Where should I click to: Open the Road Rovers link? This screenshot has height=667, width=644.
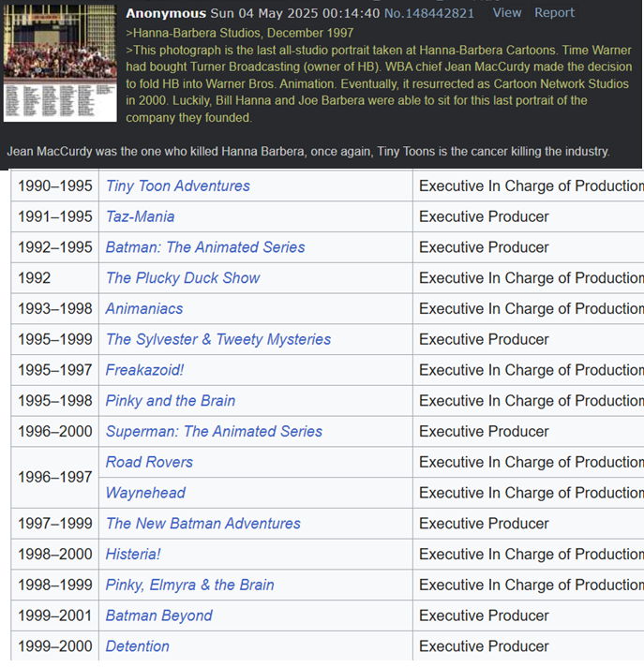(149, 462)
